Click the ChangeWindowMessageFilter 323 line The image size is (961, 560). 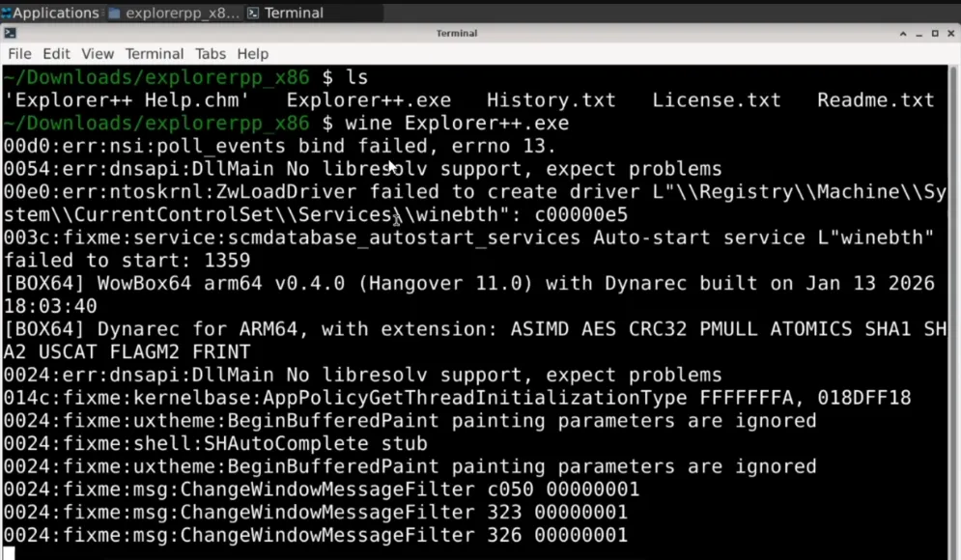pyautogui.click(x=315, y=513)
